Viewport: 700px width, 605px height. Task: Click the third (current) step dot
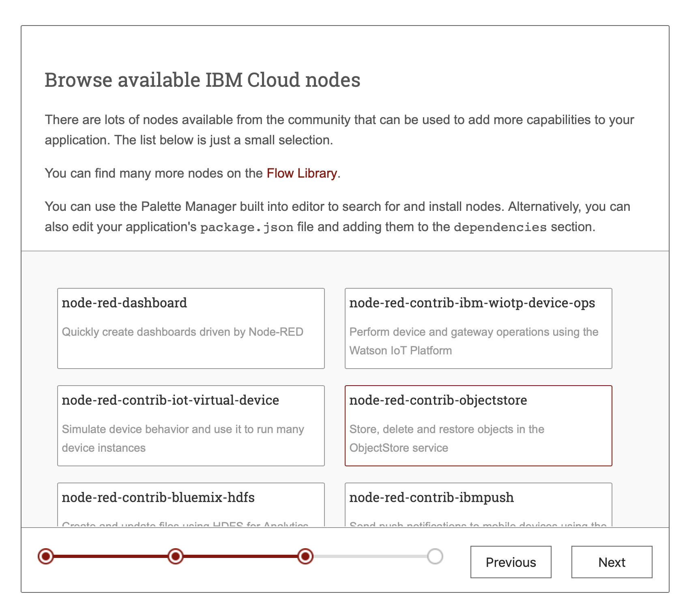point(305,556)
